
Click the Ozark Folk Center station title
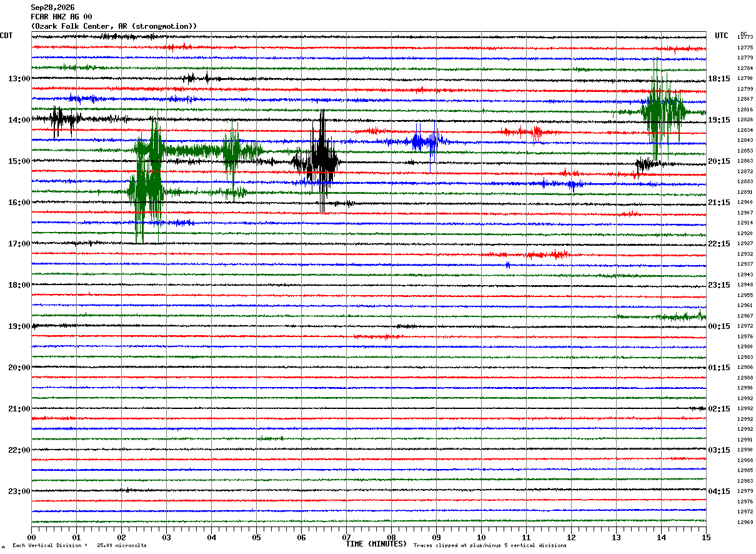coord(114,26)
